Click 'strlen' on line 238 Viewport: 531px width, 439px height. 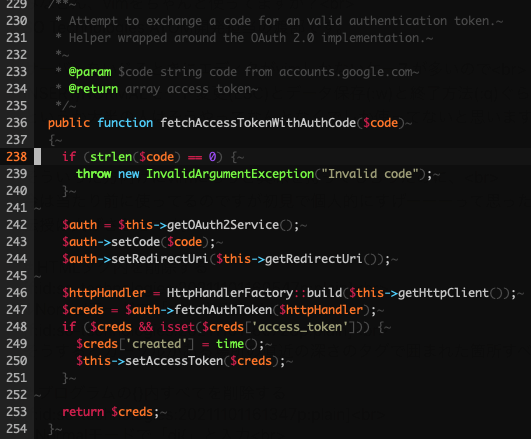[111, 157]
